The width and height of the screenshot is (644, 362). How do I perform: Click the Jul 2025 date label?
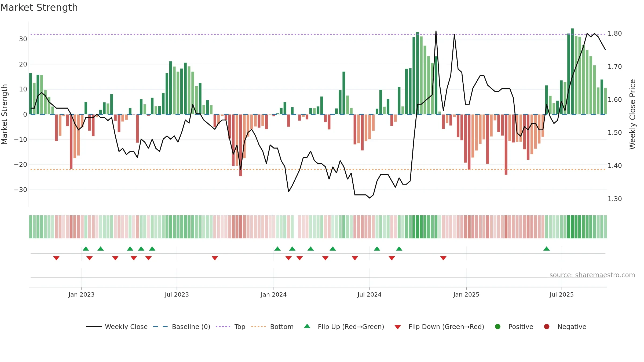562,294
